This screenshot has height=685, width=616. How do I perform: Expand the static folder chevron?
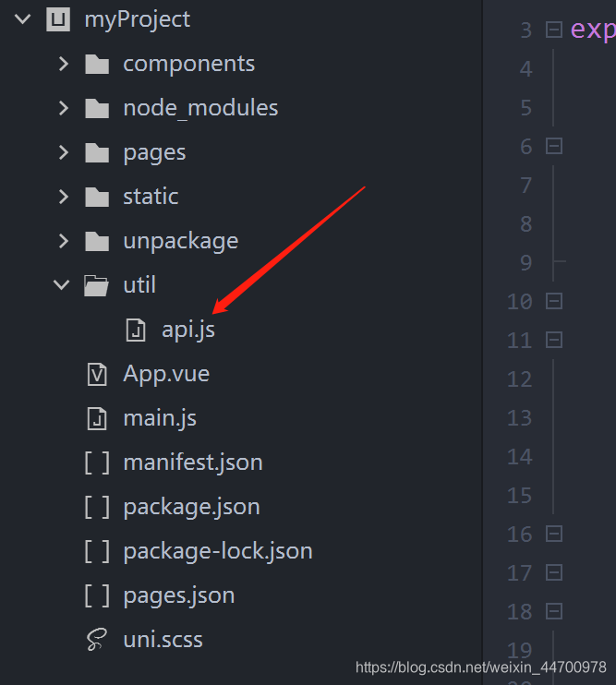(x=64, y=197)
